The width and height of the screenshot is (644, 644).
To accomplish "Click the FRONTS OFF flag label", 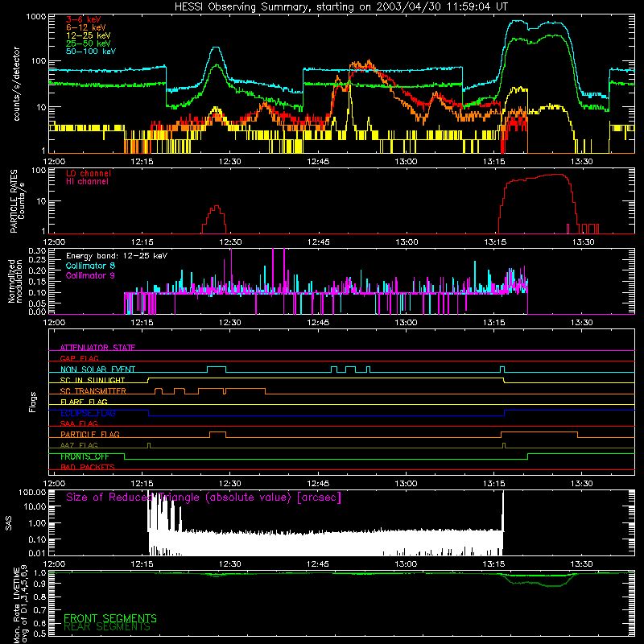I will [85, 456].
